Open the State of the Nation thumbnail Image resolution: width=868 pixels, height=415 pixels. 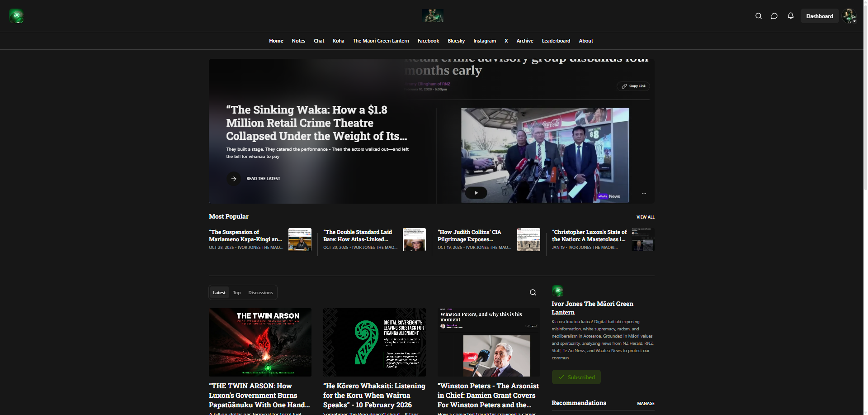(643, 239)
